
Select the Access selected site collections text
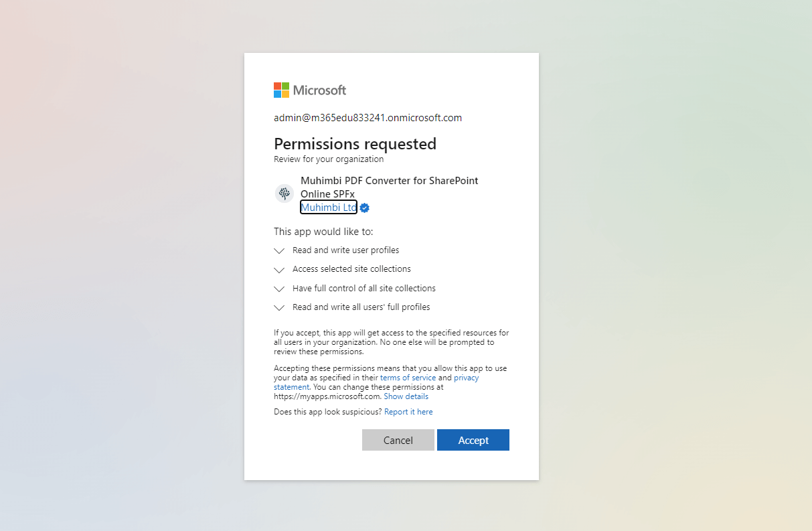351,269
